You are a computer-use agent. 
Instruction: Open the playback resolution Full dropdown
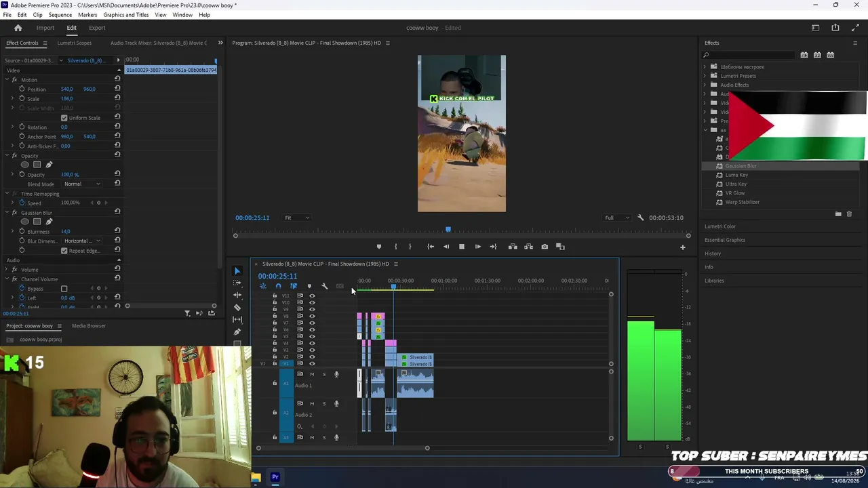617,218
